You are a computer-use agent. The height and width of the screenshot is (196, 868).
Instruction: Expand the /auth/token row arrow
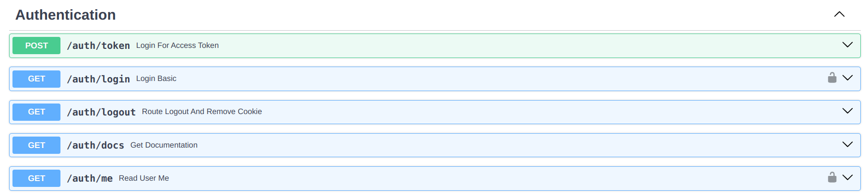(x=847, y=45)
